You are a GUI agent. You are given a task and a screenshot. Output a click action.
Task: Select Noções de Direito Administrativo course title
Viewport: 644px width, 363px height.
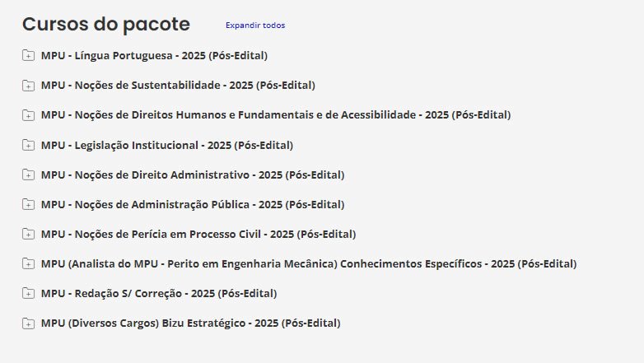point(193,175)
